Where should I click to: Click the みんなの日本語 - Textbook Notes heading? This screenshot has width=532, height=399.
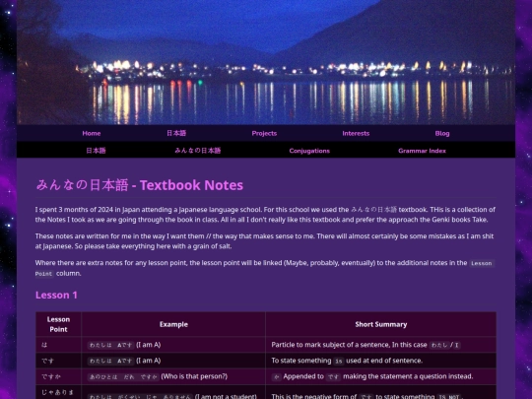[x=140, y=185]
